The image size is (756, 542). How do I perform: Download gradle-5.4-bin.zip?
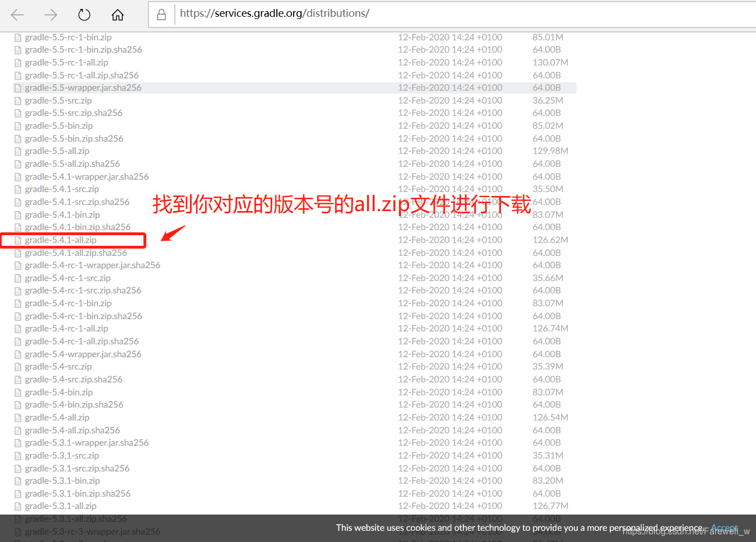pyautogui.click(x=59, y=393)
